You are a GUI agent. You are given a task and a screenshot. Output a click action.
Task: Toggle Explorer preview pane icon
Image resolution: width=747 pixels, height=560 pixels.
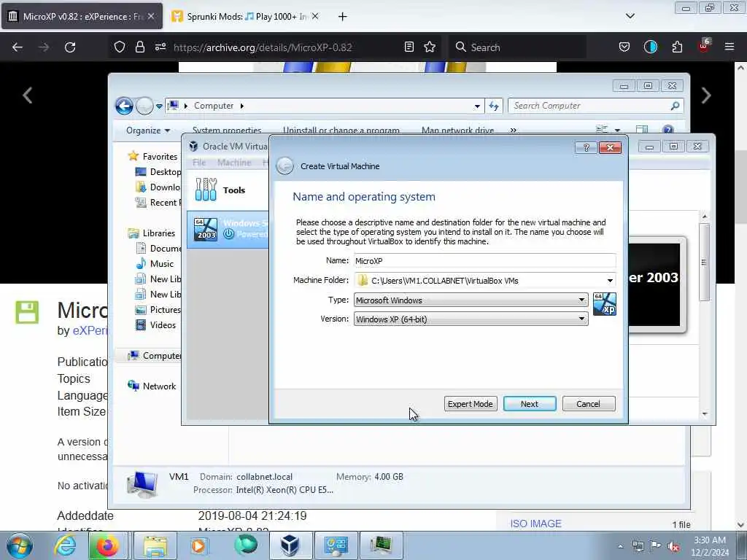pyautogui.click(x=642, y=130)
